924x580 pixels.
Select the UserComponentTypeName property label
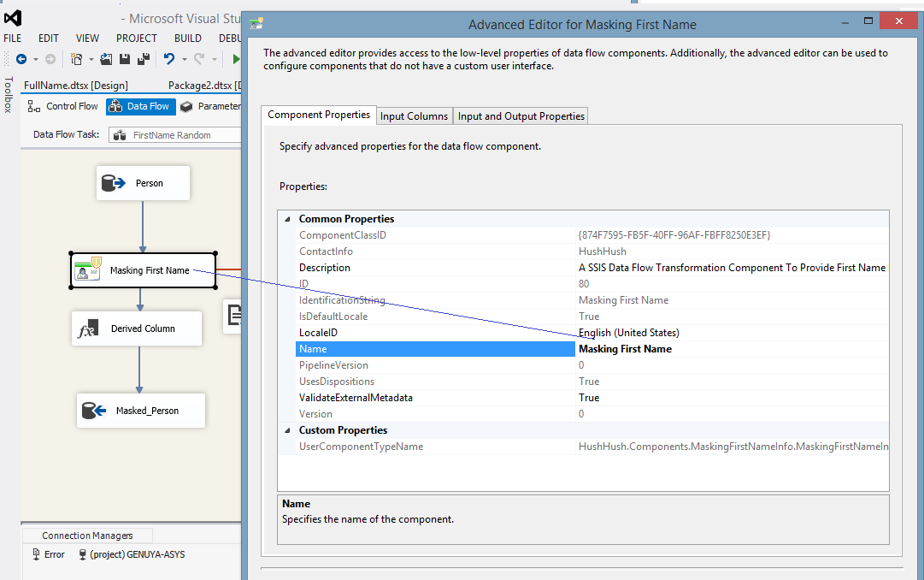tap(361, 447)
